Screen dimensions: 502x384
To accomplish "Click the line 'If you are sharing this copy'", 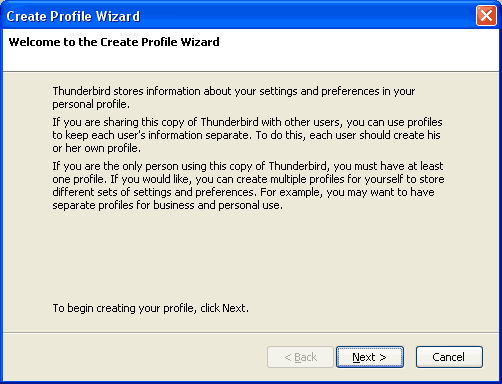I will tap(247, 122).
